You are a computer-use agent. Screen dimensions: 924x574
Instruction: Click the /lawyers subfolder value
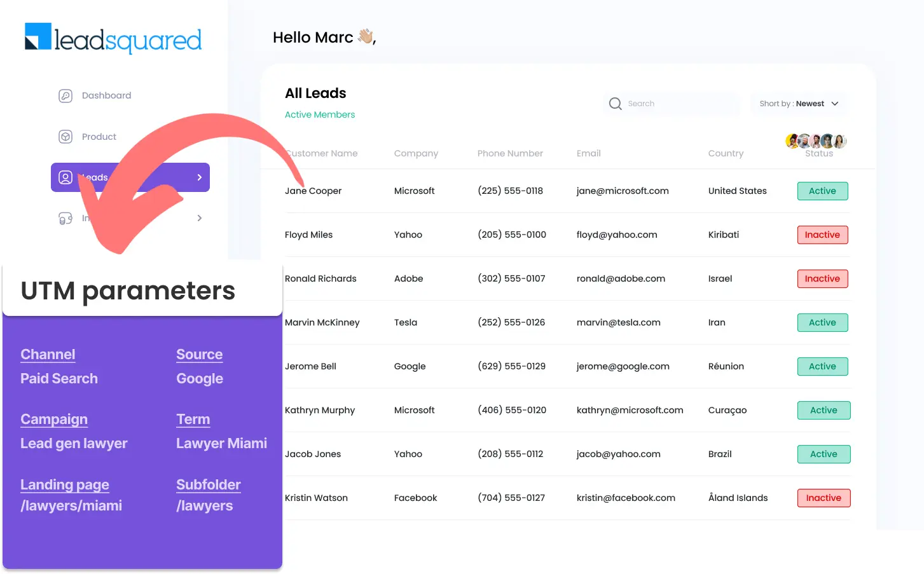tap(205, 506)
